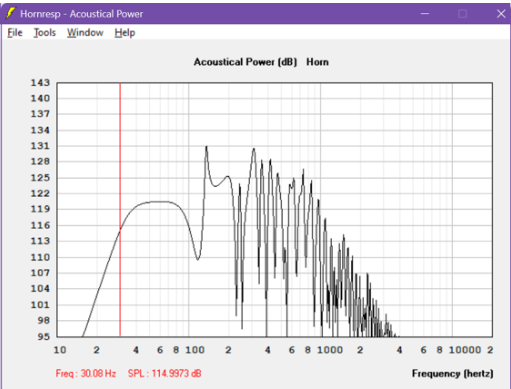Image resolution: width=511 pixels, height=389 pixels.
Task: Minimize the Hornresp window
Action: coord(425,14)
